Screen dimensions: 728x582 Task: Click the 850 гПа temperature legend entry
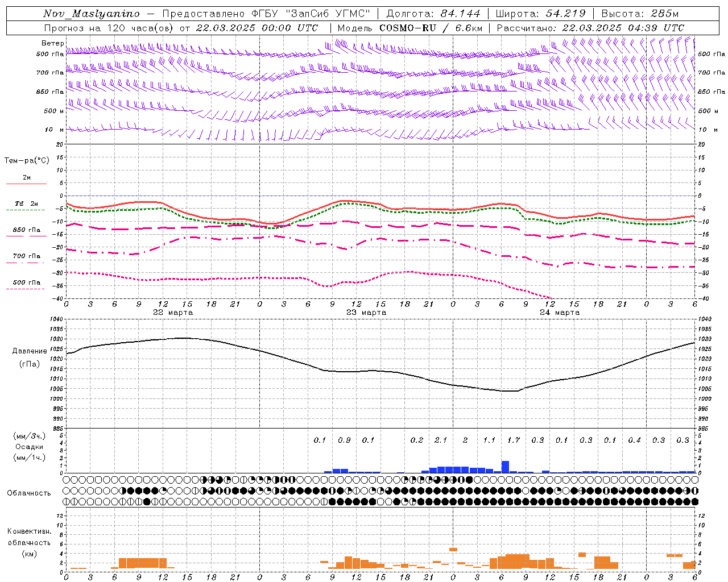pos(27,230)
